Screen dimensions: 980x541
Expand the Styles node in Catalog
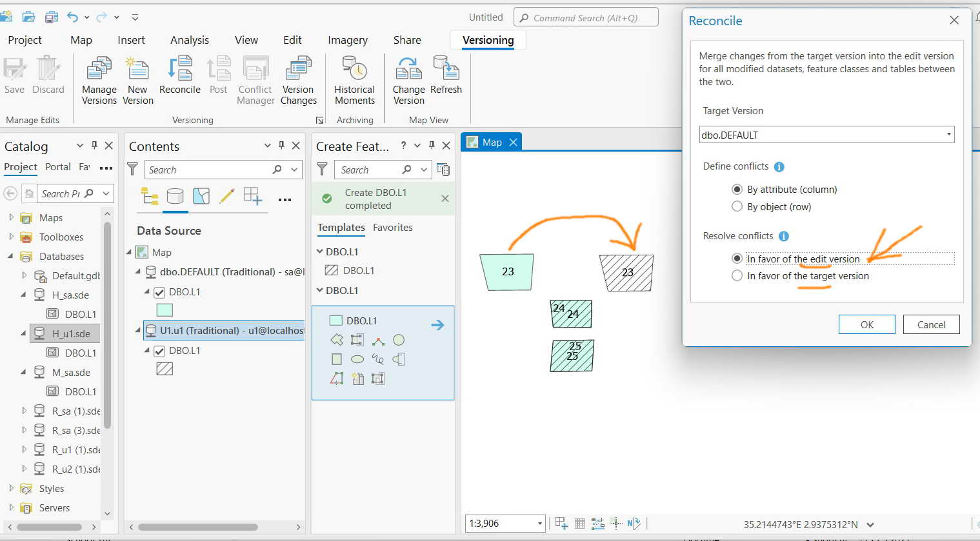[x=11, y=488]
